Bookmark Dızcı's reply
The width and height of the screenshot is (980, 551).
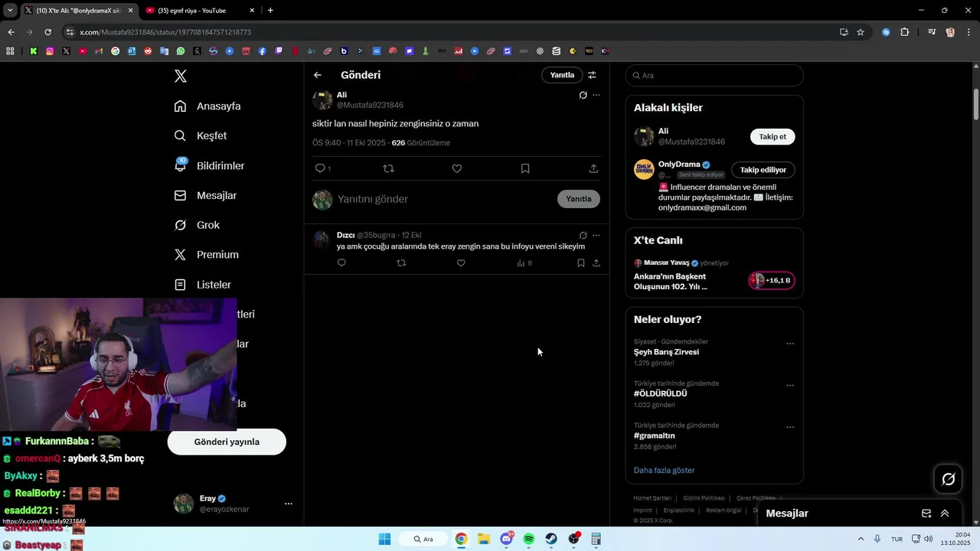581,263
